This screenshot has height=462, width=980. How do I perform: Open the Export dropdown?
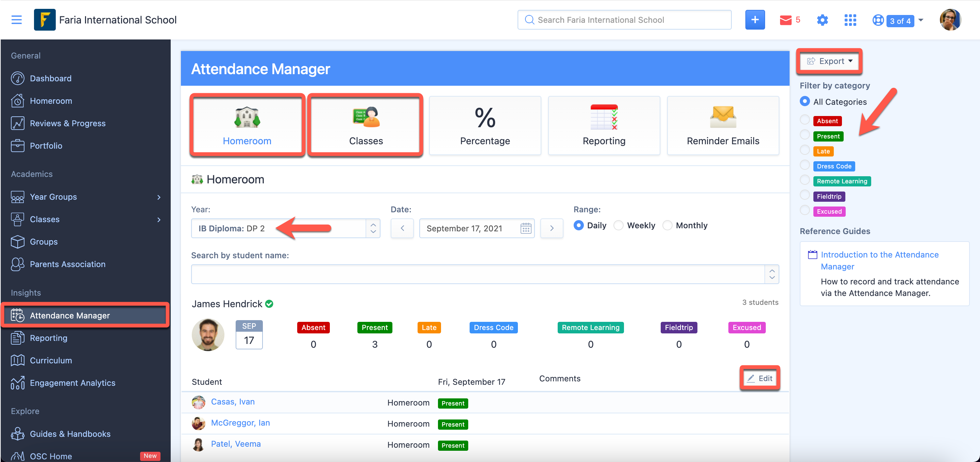829,61
